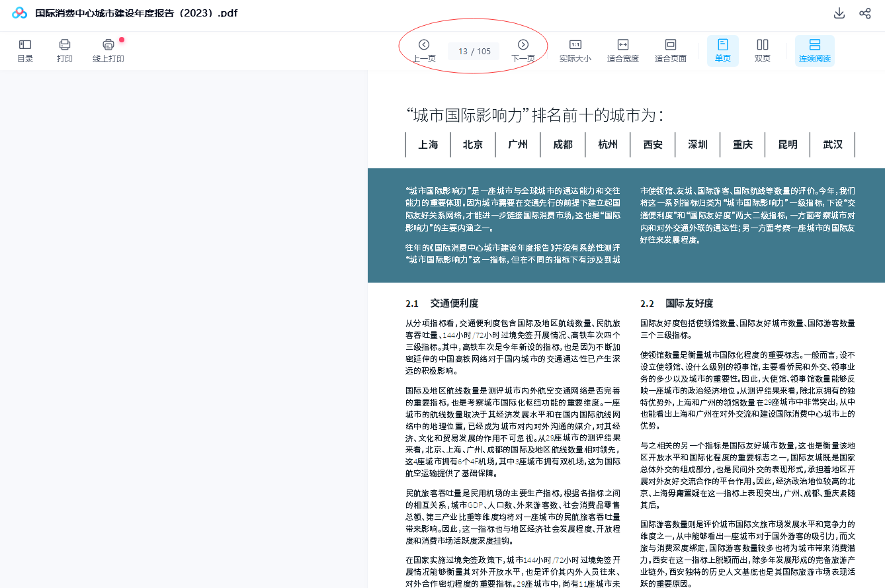This screenshot has width=885, height=588.
Task: Toggle 连续阅读 continuous reading mode
Action: [814, 50]
